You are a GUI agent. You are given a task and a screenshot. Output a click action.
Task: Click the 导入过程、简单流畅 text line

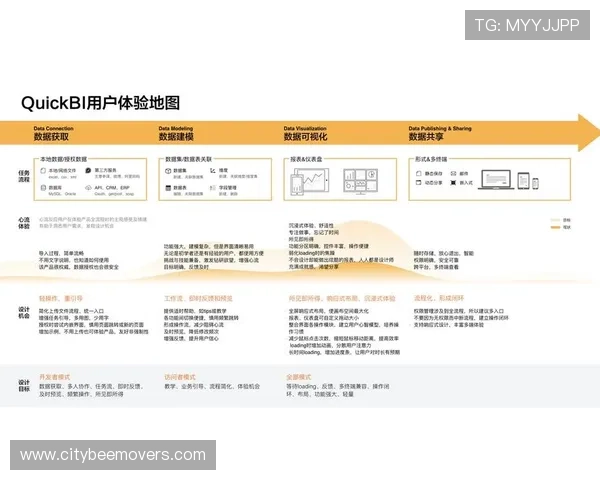tap(61, 253)
